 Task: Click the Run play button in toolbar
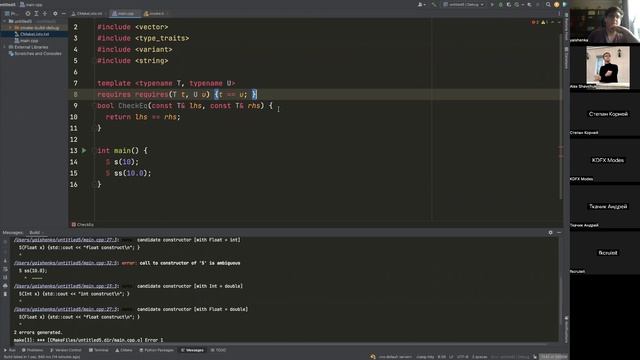pos(492,4)
